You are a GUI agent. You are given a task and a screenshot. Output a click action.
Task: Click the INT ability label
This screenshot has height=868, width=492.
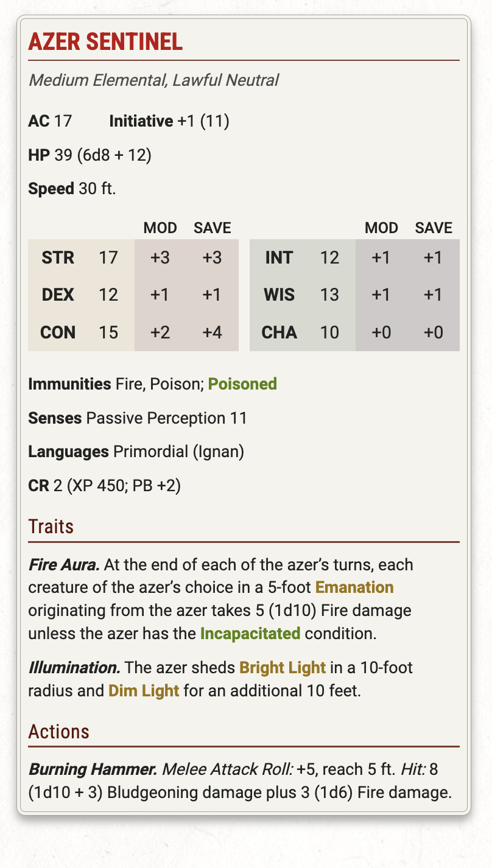(x=279, y=257)
